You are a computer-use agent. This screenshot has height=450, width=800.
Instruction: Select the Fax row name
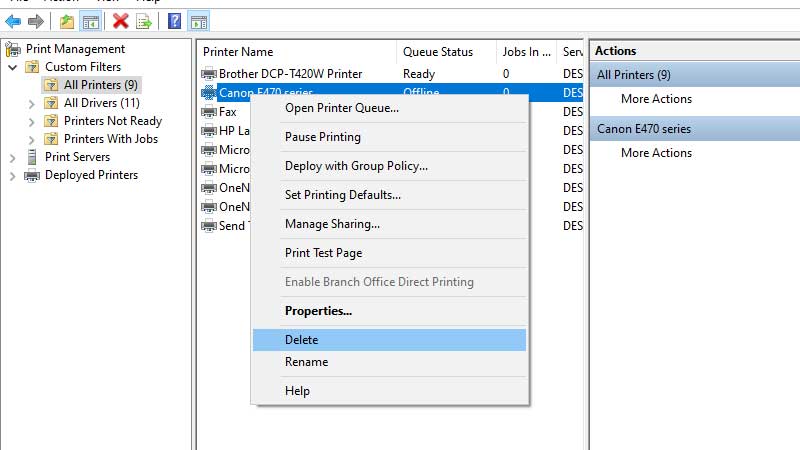pyautogui.click(x=228, y=112)
